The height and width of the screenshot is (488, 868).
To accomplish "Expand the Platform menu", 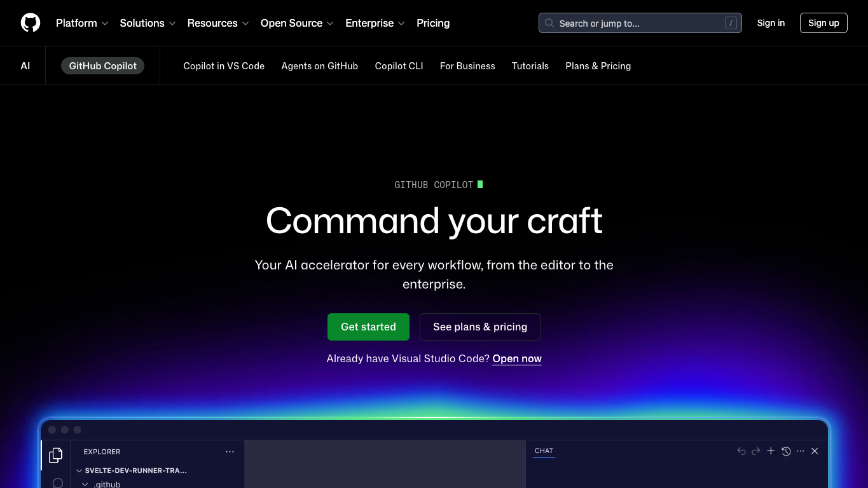I will click(x=82, y=23).
